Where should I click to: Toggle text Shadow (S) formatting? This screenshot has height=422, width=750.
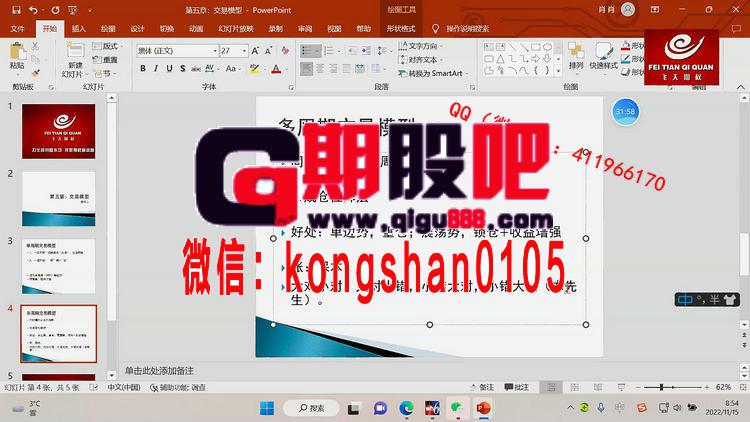[183, 69]
